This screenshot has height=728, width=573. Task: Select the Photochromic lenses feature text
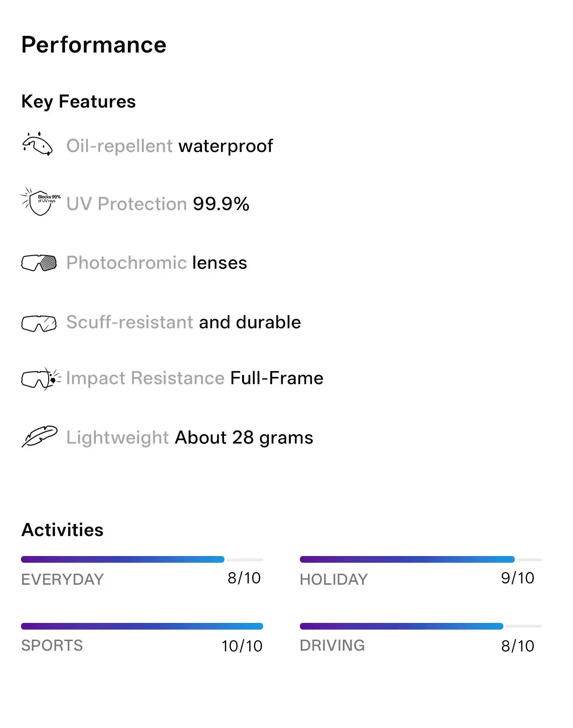tap(157, 263)
